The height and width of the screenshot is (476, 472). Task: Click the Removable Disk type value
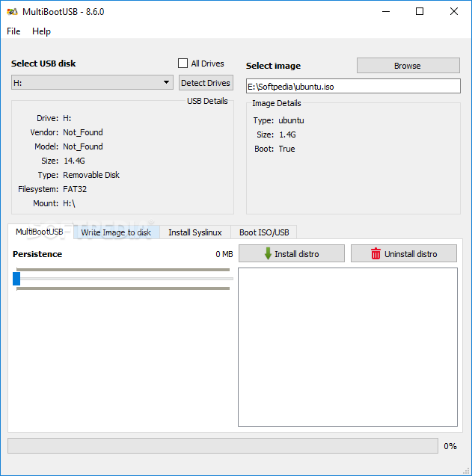91,175
